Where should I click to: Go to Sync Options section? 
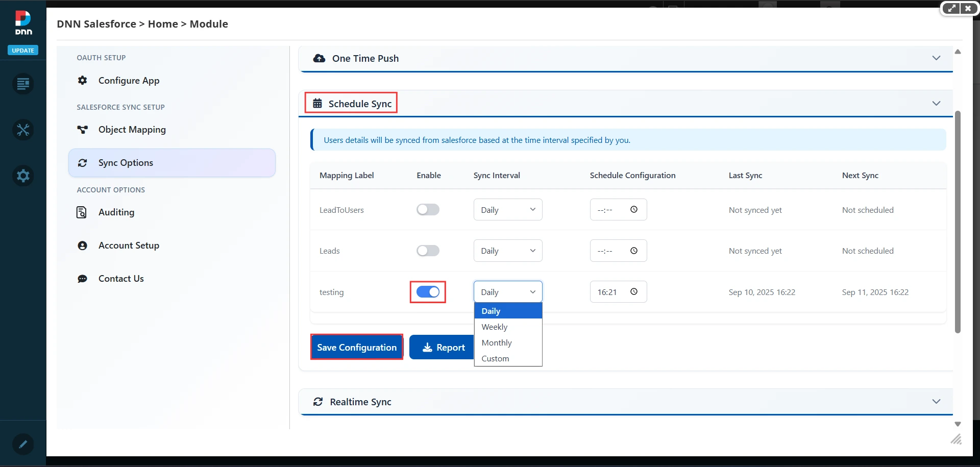pos(172,163)
